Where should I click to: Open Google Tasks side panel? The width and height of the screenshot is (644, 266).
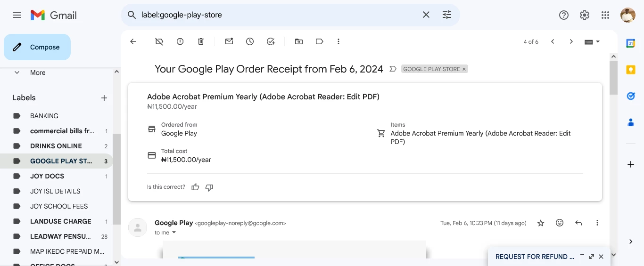[631, 96]
